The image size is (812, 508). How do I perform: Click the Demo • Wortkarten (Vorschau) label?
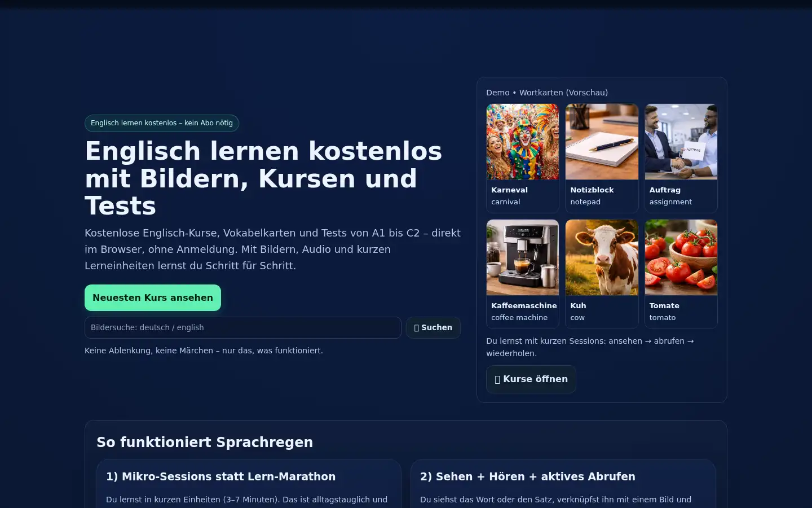click(x=547, y=93)
